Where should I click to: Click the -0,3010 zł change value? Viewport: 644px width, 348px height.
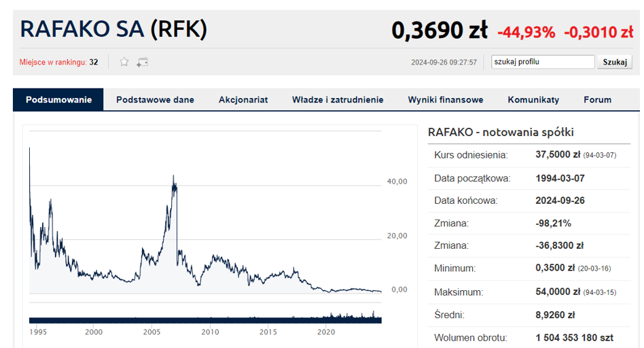pyautogui.click(x=598, y=32)
